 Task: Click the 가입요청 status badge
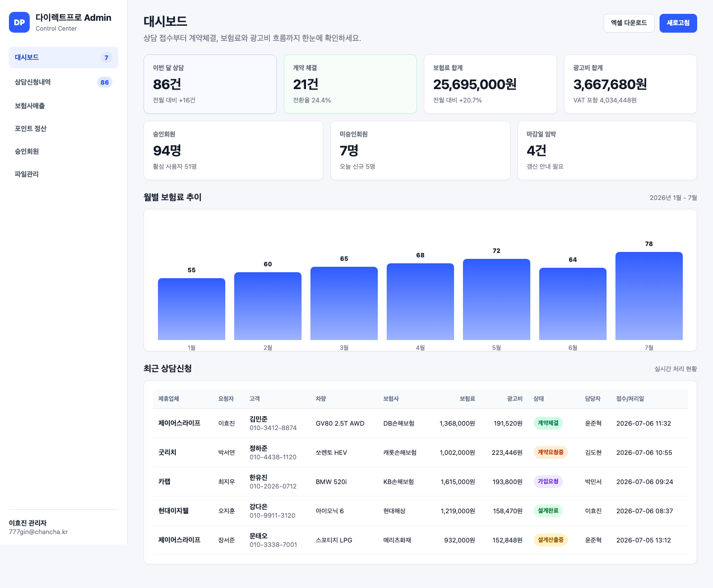click(x=548, y=482)
